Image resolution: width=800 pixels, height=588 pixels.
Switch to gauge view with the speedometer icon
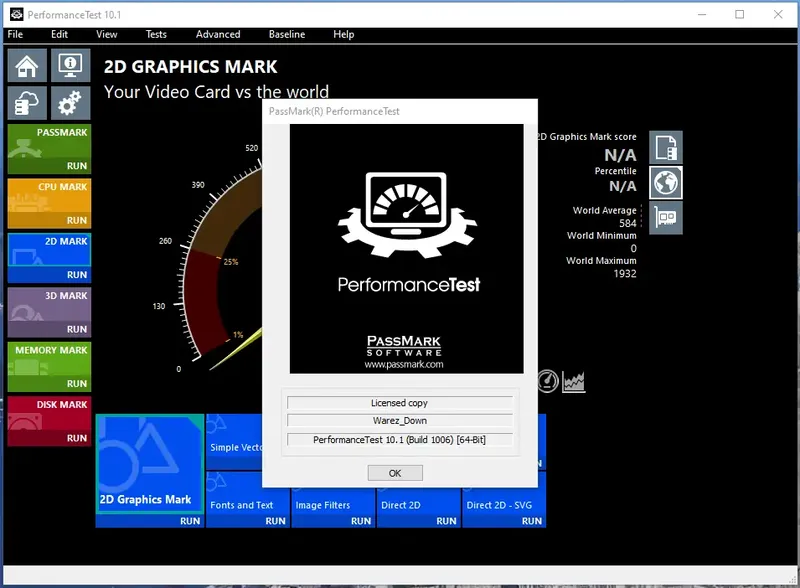[x=548, y=380]
